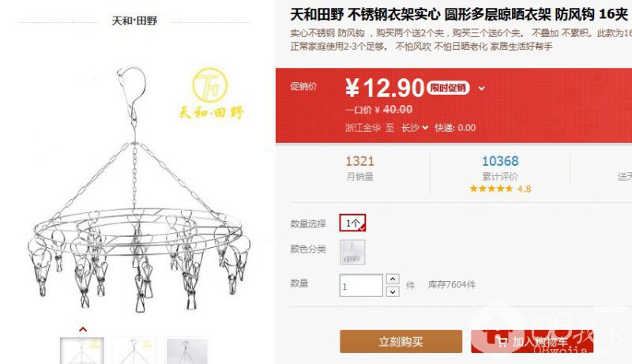
Task: Click the 加入购物车 add to cart button
Action: (x=532, y=341)
